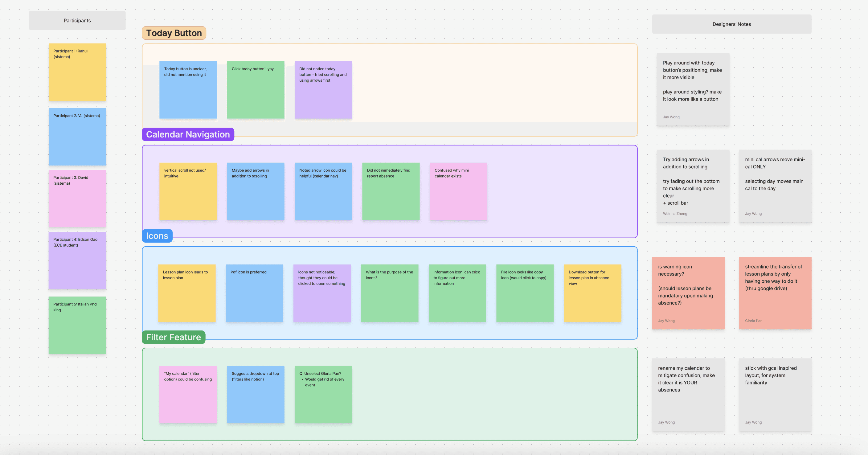Click 'streamline the transfer of lesson plans' note

point(775,293)
